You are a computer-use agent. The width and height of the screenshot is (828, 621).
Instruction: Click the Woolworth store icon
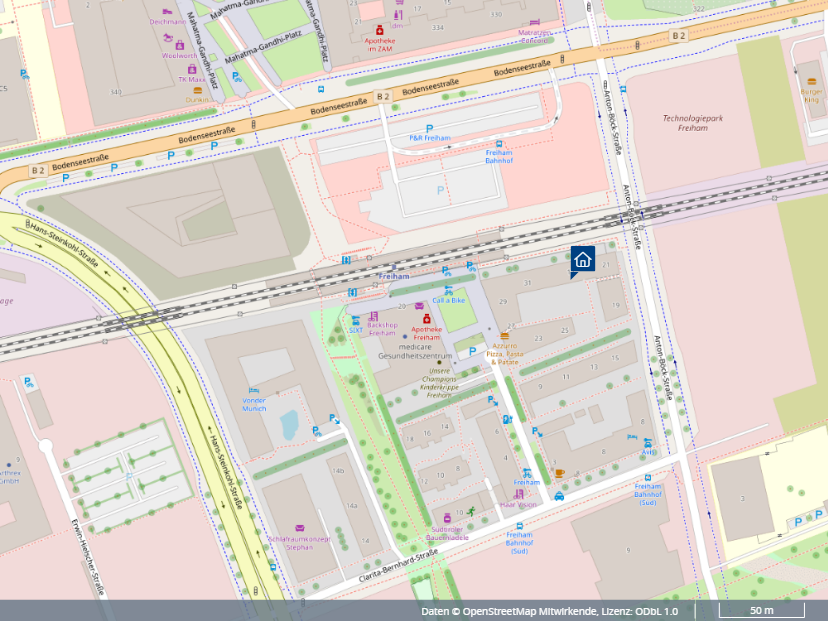(x=180, y=45)
